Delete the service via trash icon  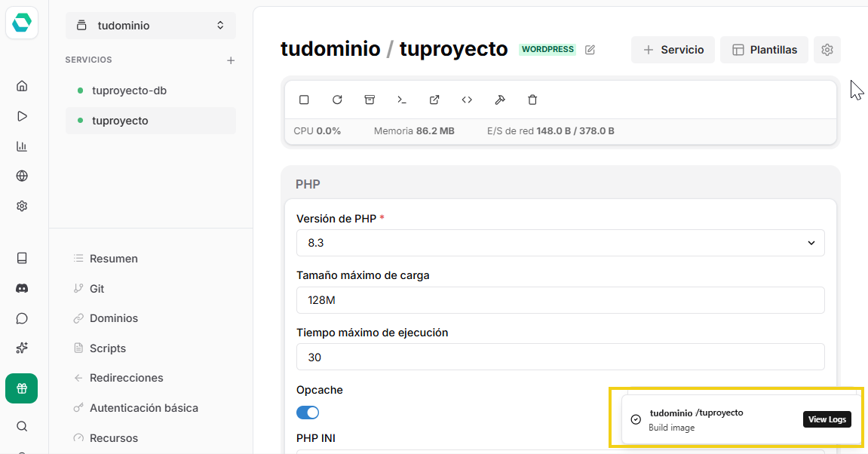[532, 100]
